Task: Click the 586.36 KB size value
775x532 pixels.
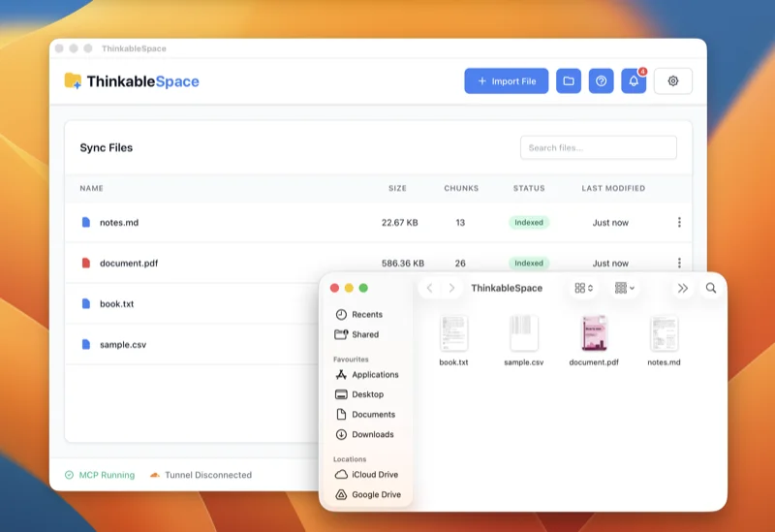Action: [403, 263]
